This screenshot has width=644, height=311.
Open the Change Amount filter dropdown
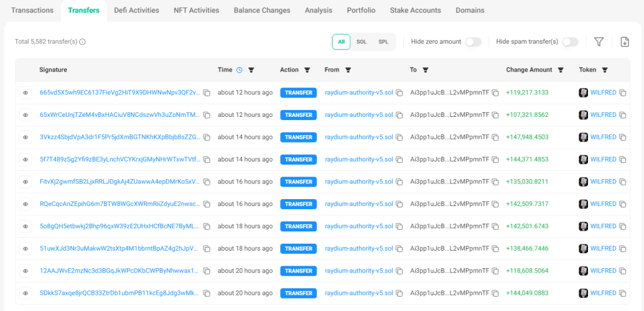pos(560,70)
